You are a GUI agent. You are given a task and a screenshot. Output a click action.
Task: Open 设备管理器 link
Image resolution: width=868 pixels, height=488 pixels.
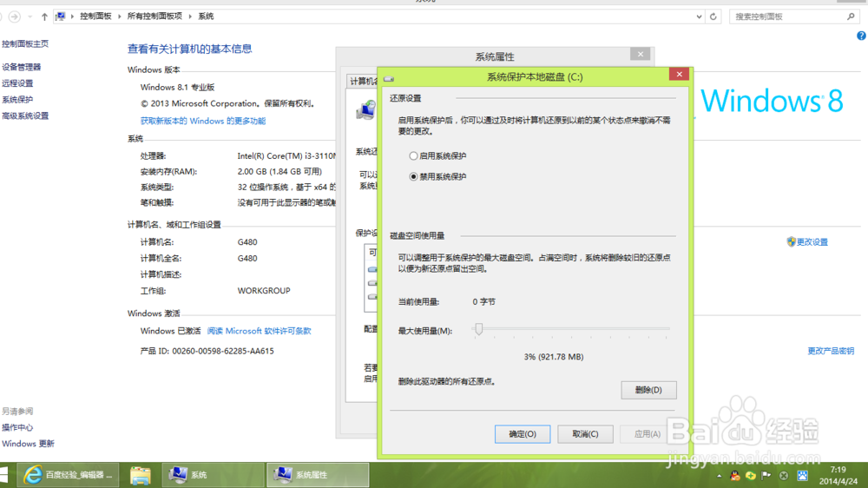pos(21,67)
